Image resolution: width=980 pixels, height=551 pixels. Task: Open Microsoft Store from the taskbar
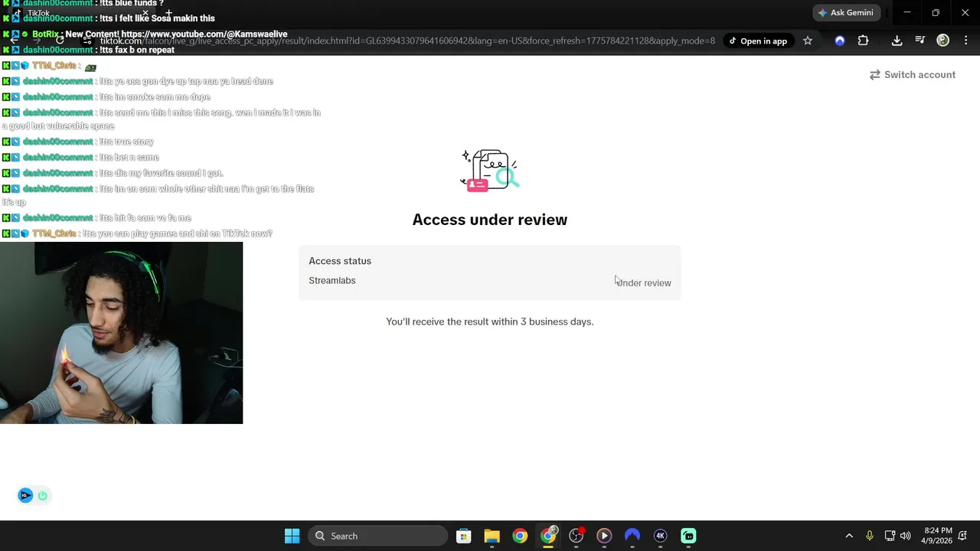463,536
